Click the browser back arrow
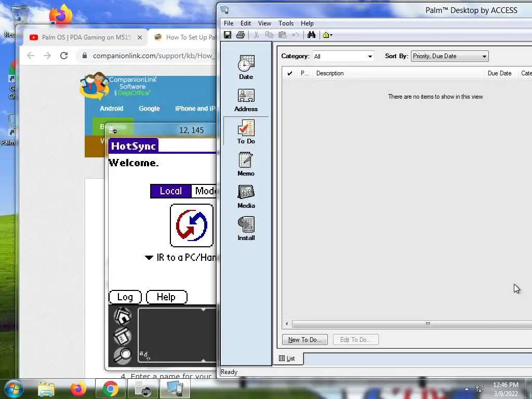This screenshot has width=532, height=399. [x=31, y=56]
